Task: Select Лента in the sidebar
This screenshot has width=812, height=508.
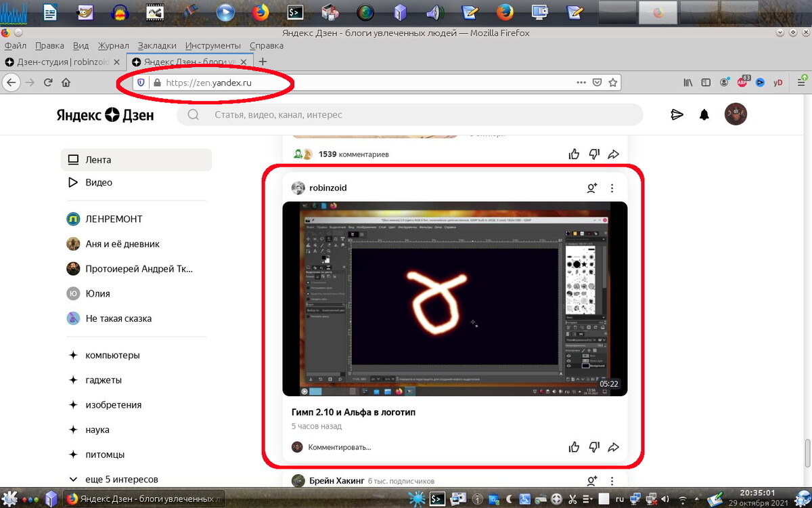Action: point(136,160)
